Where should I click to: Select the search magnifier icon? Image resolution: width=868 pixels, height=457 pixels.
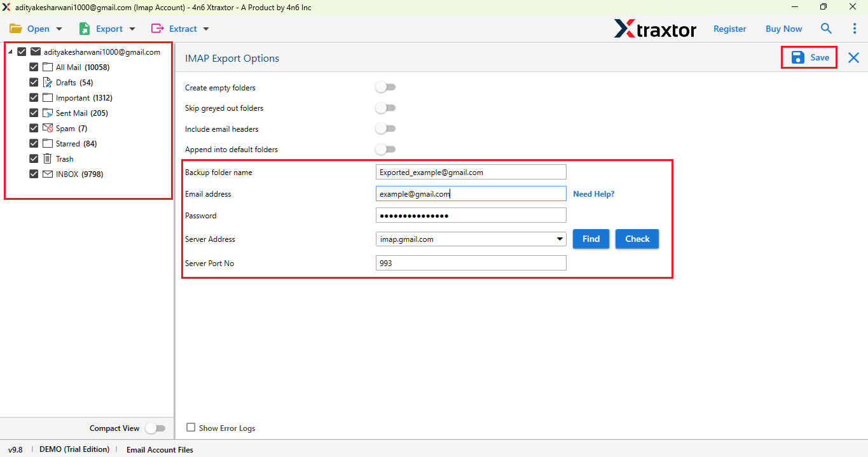[x=826, y=29]
